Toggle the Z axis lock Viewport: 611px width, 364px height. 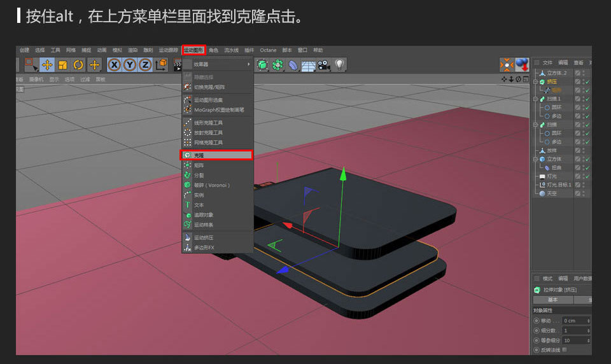pos(145,65)
